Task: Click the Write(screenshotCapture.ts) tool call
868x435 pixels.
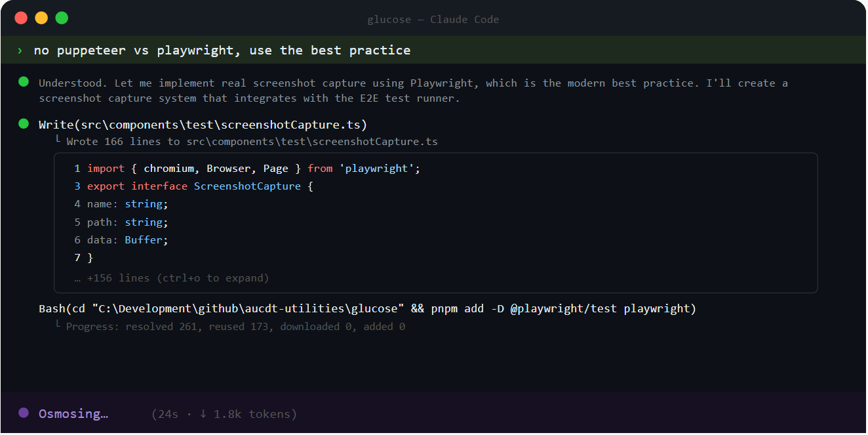Action: click(x=203, y=125)
